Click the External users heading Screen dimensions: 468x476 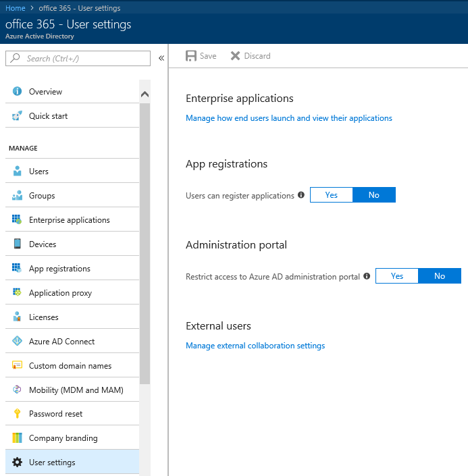pyautogui.click(x=218, y=325)
